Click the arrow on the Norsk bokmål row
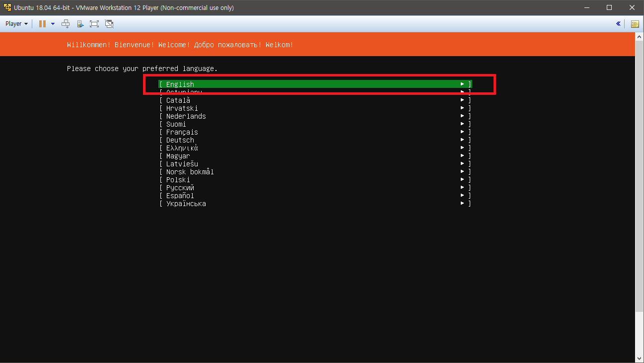The width and height of the screenshot is (644, 363). coord(462,172)
